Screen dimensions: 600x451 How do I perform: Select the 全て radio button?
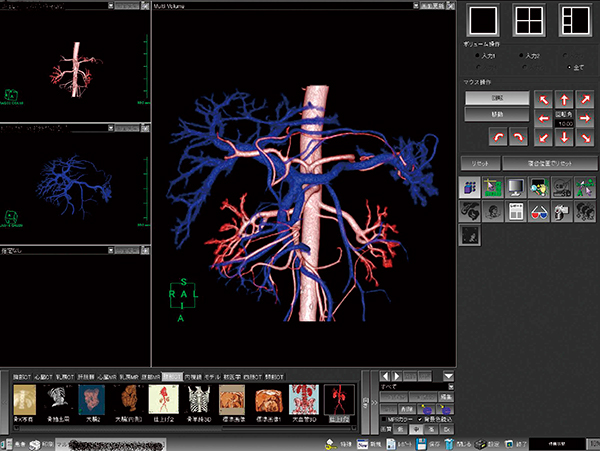point(570,67)
